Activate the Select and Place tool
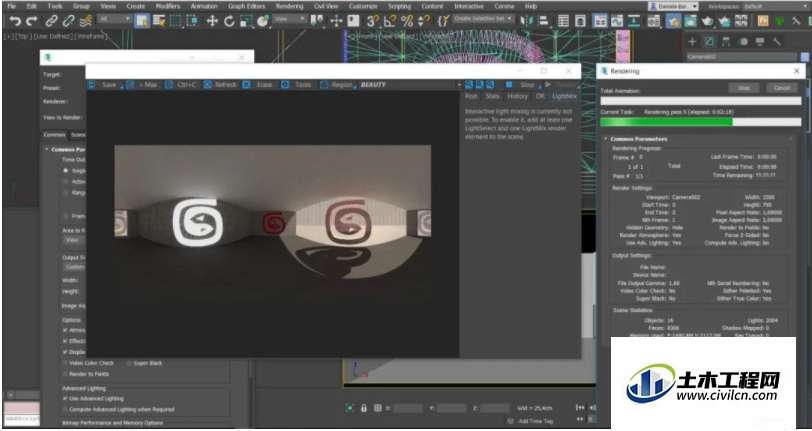 point(263,21)
